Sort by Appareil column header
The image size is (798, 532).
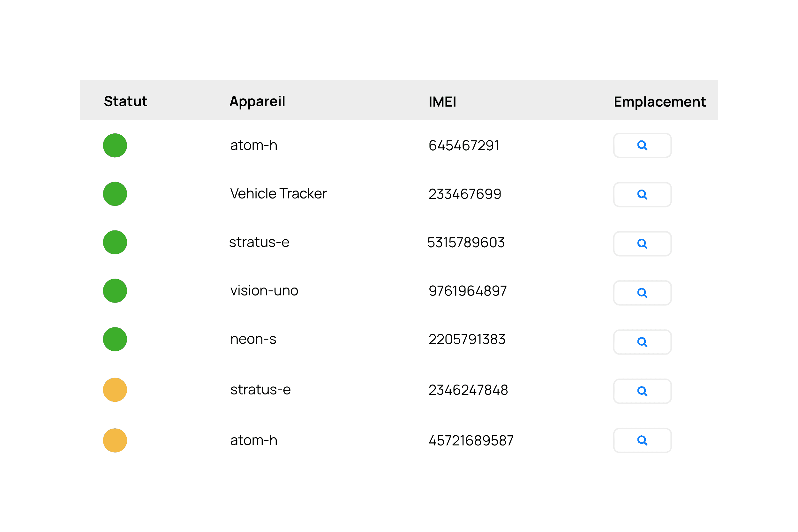[x=257, y=101]
